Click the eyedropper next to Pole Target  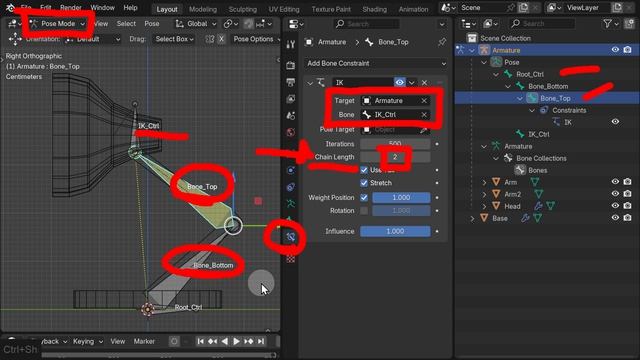(x=424, y=129)
